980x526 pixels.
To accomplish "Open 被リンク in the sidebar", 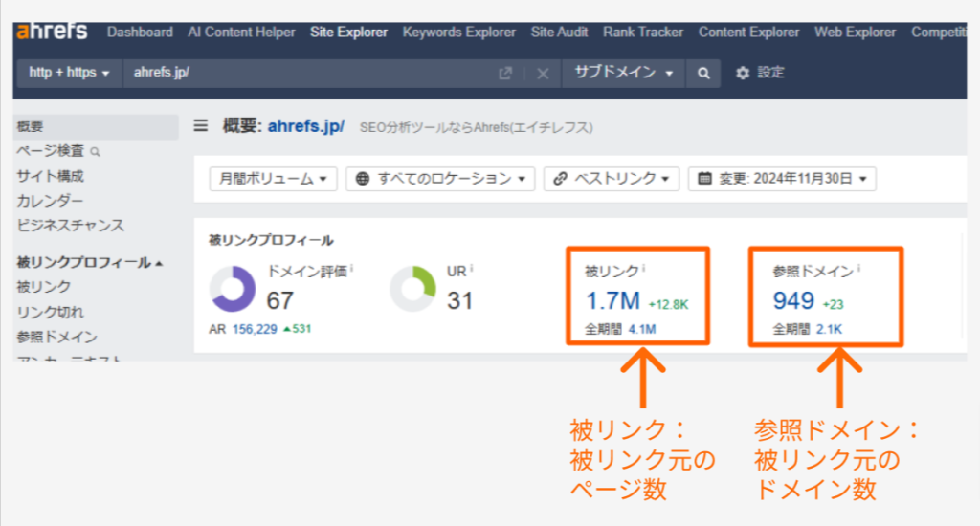I will point(44,287).
